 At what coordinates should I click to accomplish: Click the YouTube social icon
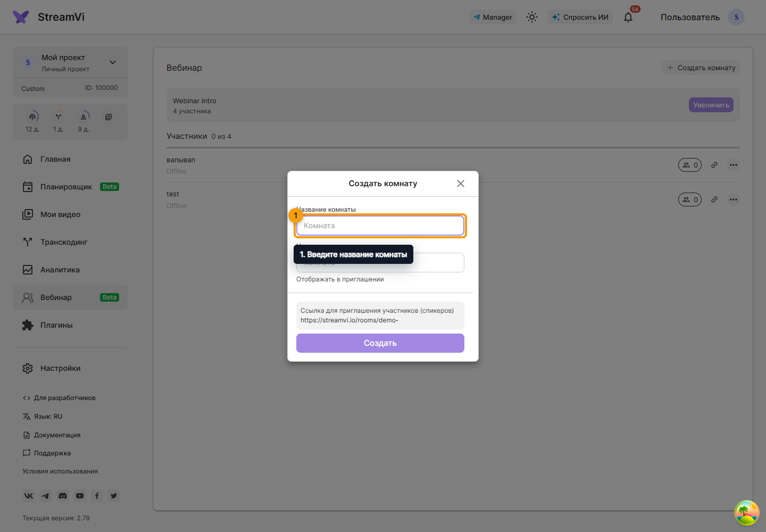coord(80,496)
